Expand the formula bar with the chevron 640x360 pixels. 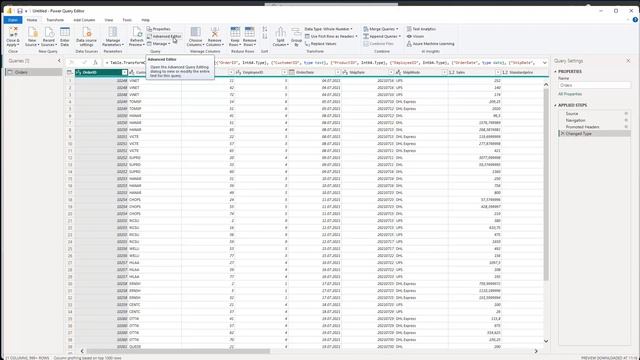(544, 62)
